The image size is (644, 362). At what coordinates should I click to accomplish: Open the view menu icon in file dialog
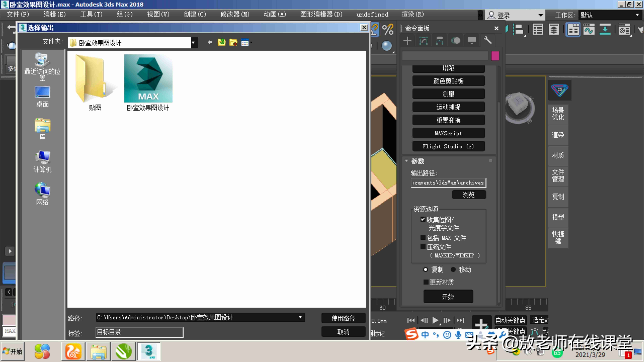tap(247, 42)
